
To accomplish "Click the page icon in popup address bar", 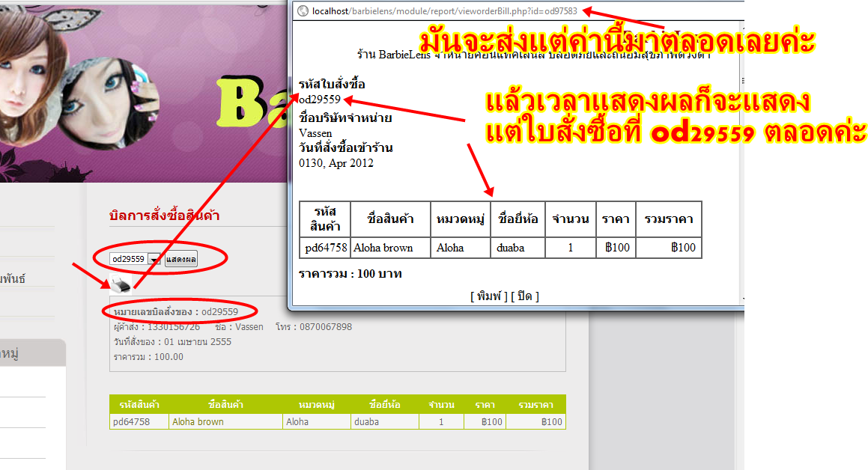I will tap(303, 11).
